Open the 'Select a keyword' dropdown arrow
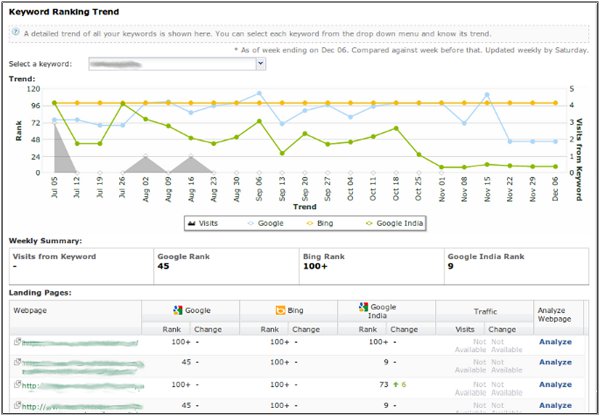The height and width of the screenshot is (416, 600). pos(261,64)
